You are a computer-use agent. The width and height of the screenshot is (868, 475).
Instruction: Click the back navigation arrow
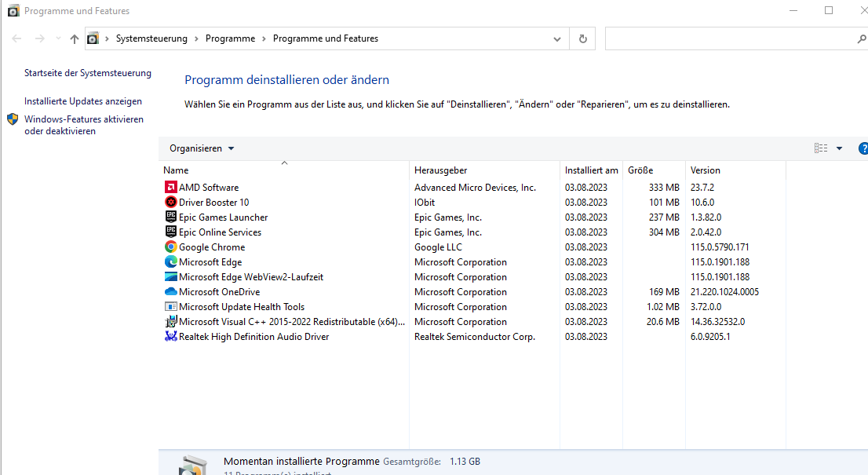pyautogui.click(x=16, y=38)
